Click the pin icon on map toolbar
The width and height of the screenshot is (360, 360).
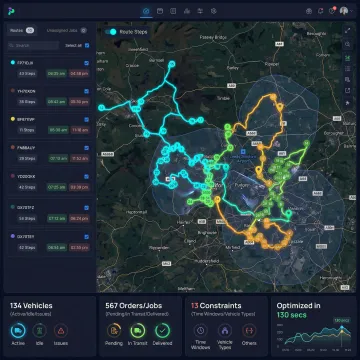(x=348, y=103)
